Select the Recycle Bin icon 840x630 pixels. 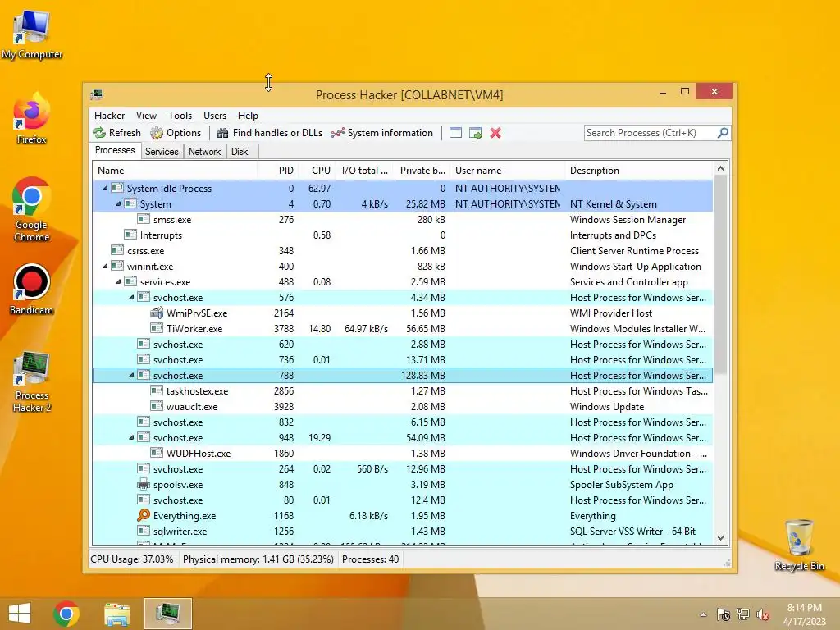point(799,545)
